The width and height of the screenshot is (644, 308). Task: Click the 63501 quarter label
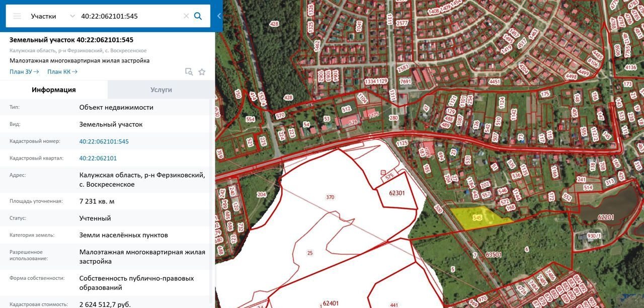click(x=494, y=255)
